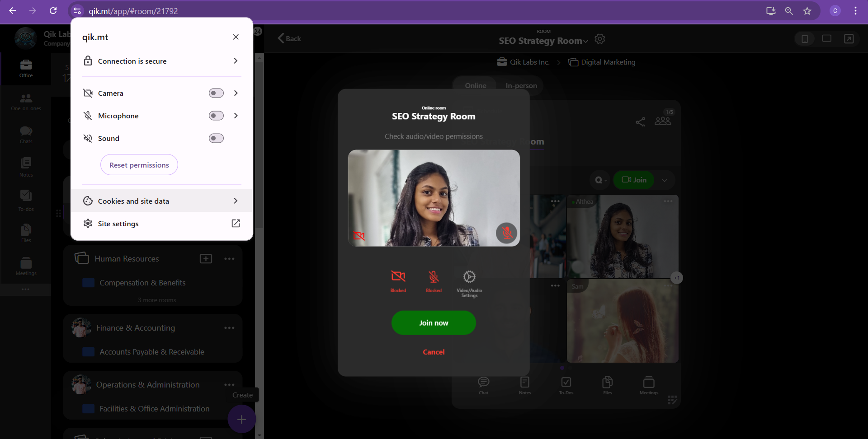Click the blocked microphone icon in dialog
Screen dimensions: 868x439
click(434, 276)
